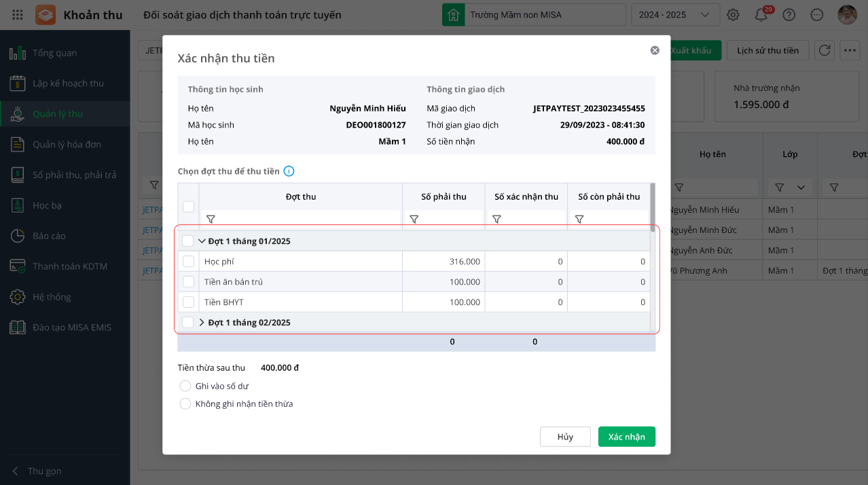The width and height of the screenshot is (868, 485).
Task: Select Không ghi nhận tiền thừa option
Action: (x=185, y=404)
